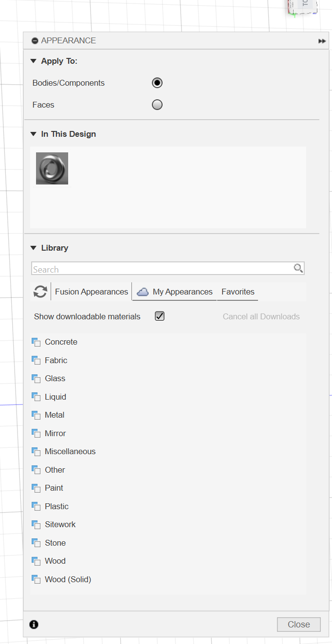This screenshot has height=644, width=332.
Task: Collapse the Library section
Action: 34,248
